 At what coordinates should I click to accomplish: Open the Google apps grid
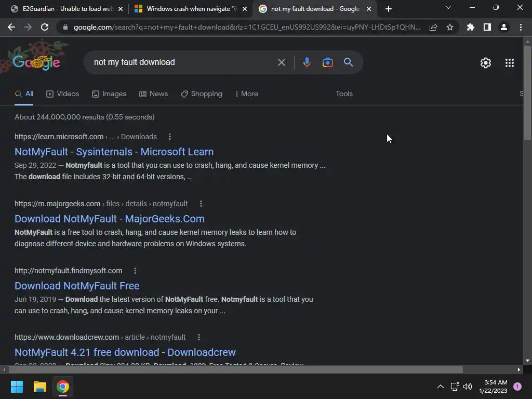click(x=510, y=63)
